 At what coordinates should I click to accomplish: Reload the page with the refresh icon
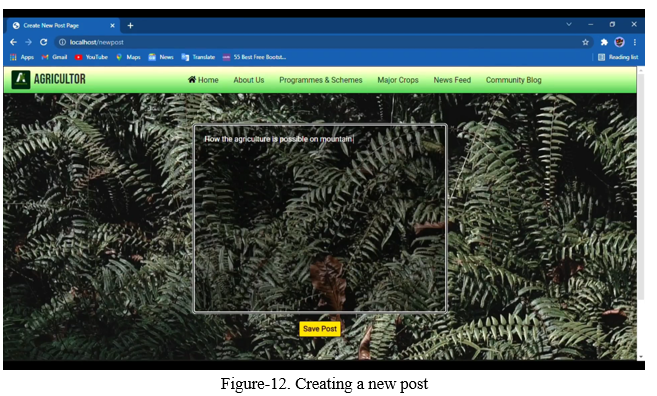[44, 42]
